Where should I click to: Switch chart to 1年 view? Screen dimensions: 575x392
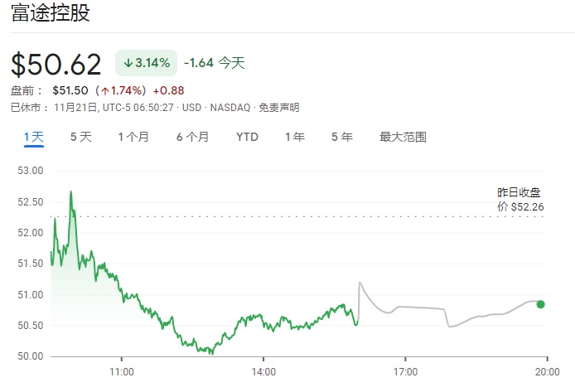pos(294,137)
